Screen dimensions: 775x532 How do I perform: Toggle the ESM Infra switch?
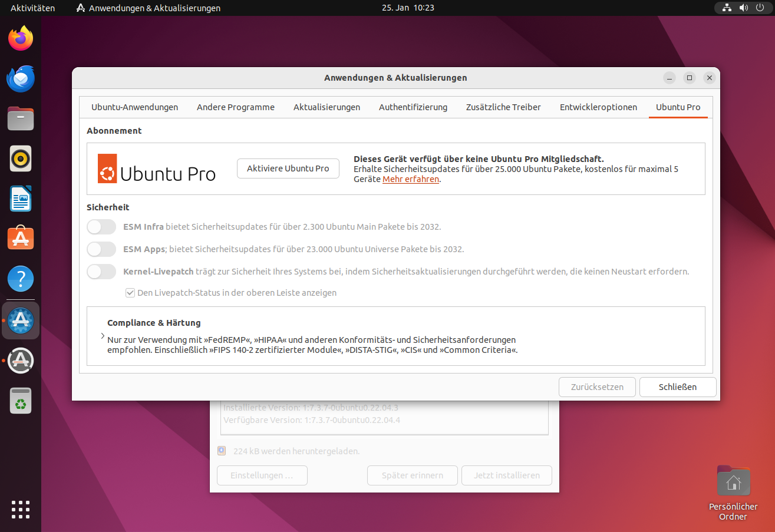tap(101, 227)
